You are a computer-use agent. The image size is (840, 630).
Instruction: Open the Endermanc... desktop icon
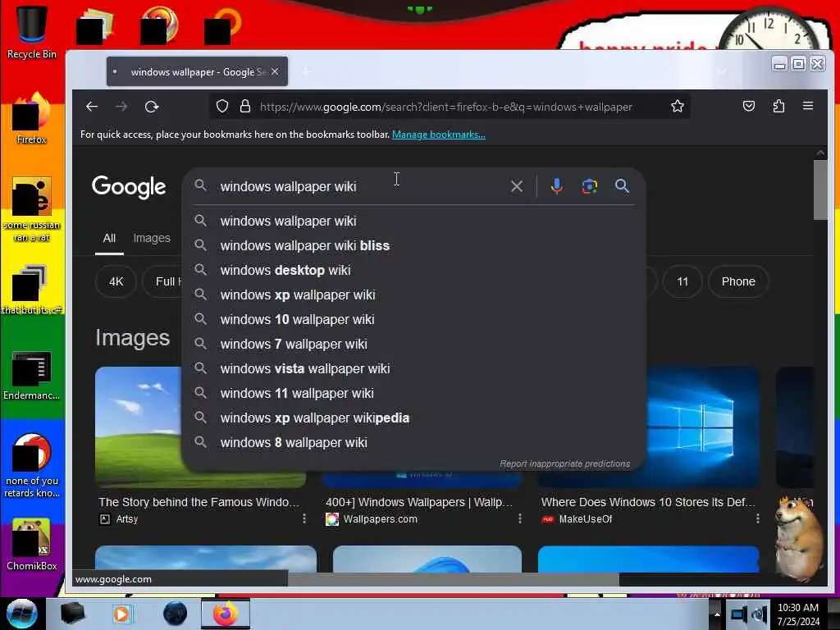[32, 375]
